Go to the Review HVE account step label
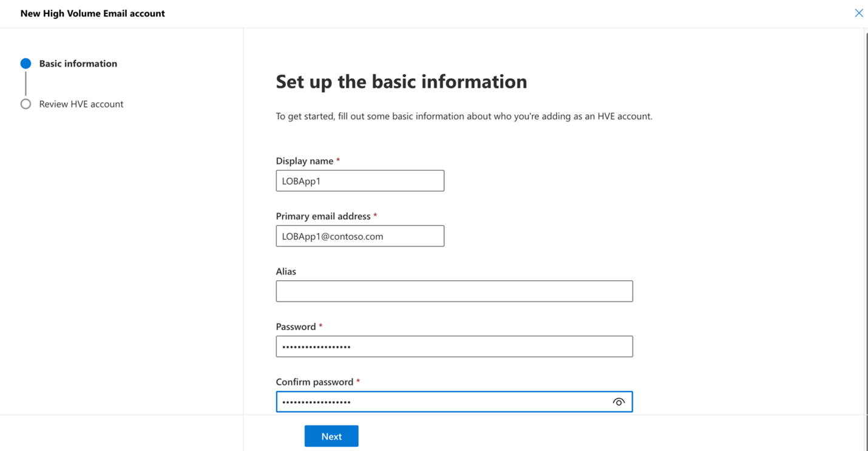868x451 pixels. (81, 104)
